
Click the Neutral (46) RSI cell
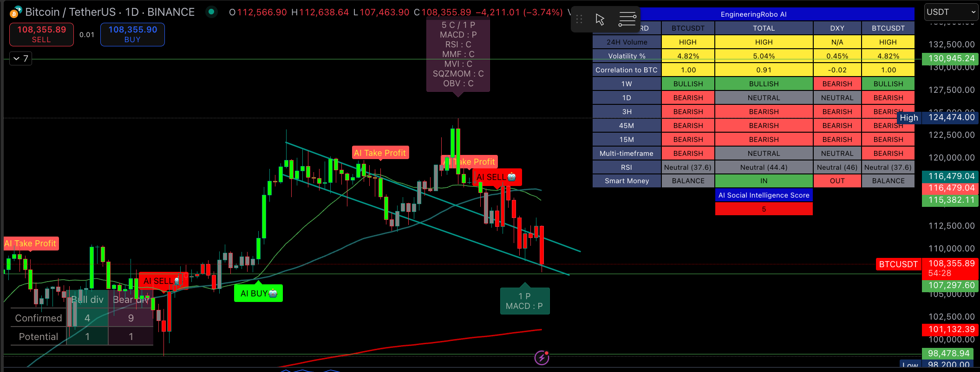click(837, 167)
